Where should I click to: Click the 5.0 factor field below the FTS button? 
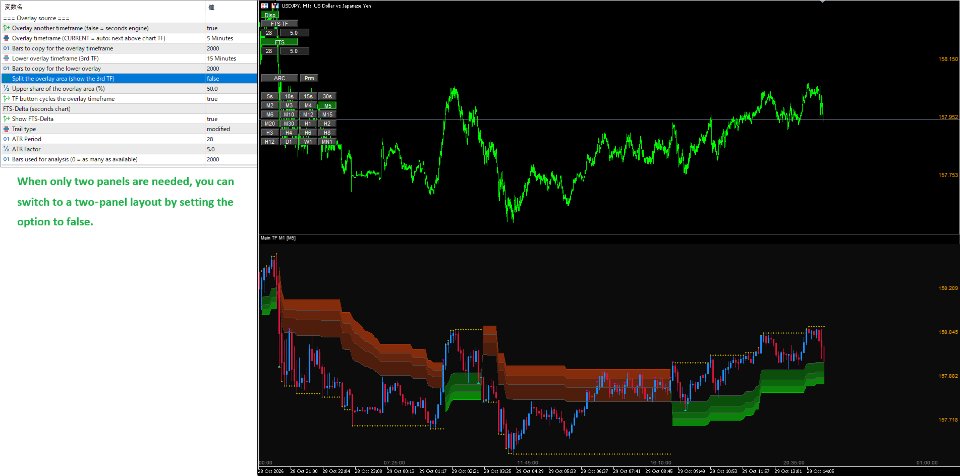[294, 51]
